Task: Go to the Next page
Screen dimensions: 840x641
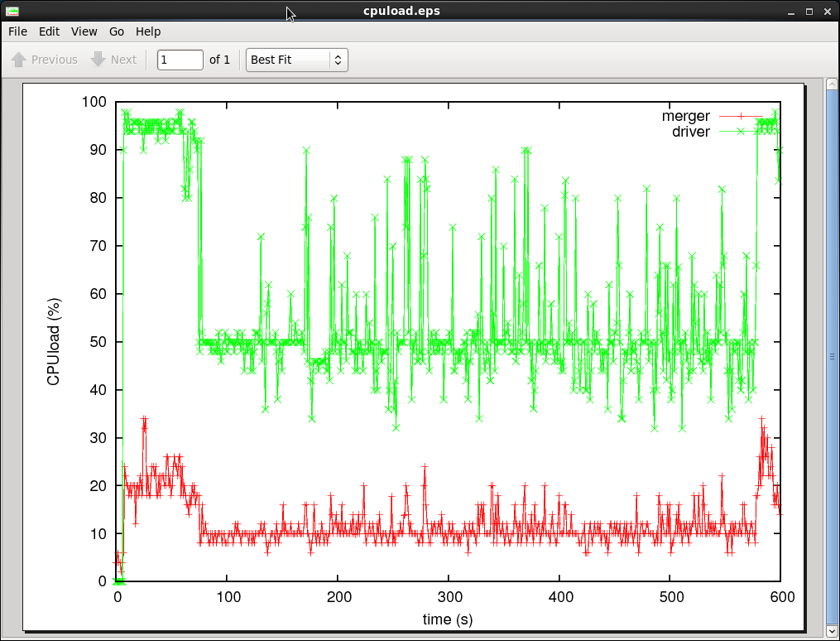Action: click(113, 60)
